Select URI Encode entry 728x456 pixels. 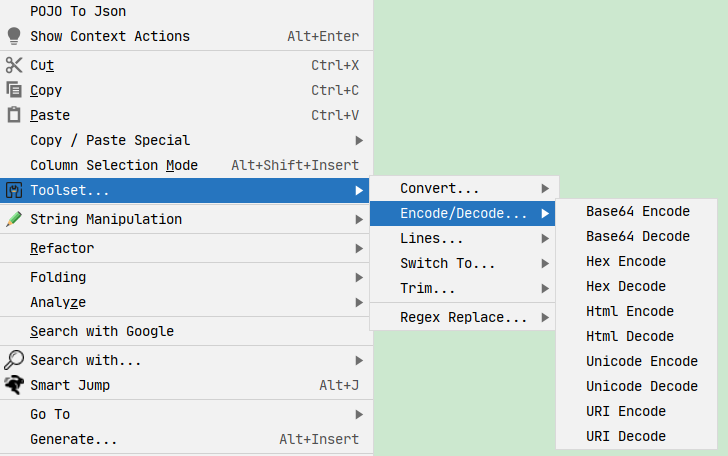tap(626, 411)
